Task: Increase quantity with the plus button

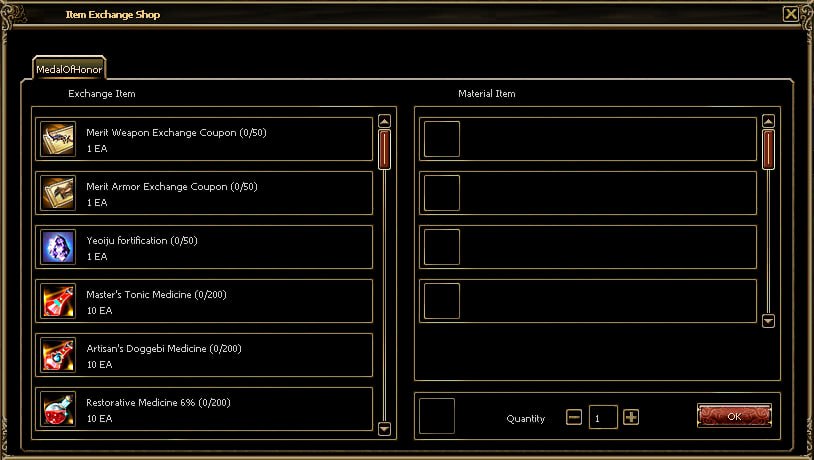Action: (631, 417)
